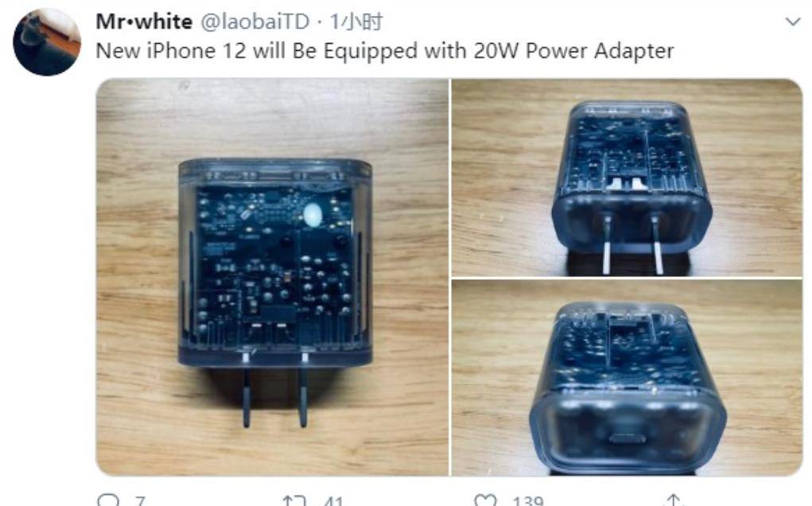This screenshot has width=812, height=506.
Task: Open the Mr•white display name
Action: click(144, 21)
